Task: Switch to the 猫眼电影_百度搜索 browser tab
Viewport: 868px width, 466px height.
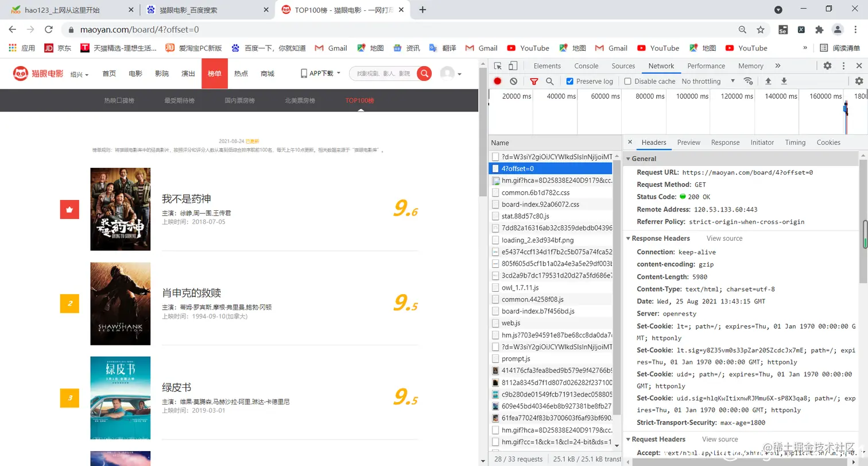Action: [206, 10]
